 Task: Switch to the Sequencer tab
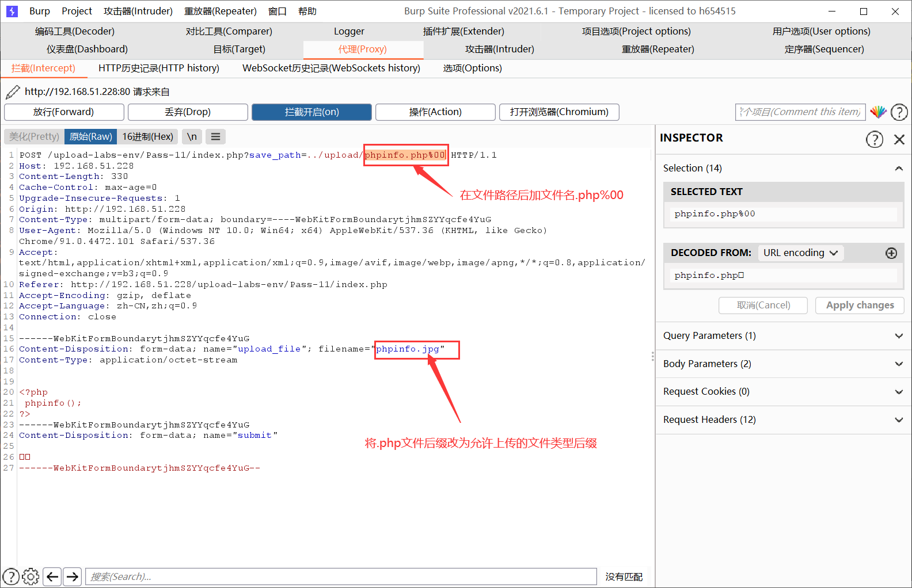[x=824, y=49]
